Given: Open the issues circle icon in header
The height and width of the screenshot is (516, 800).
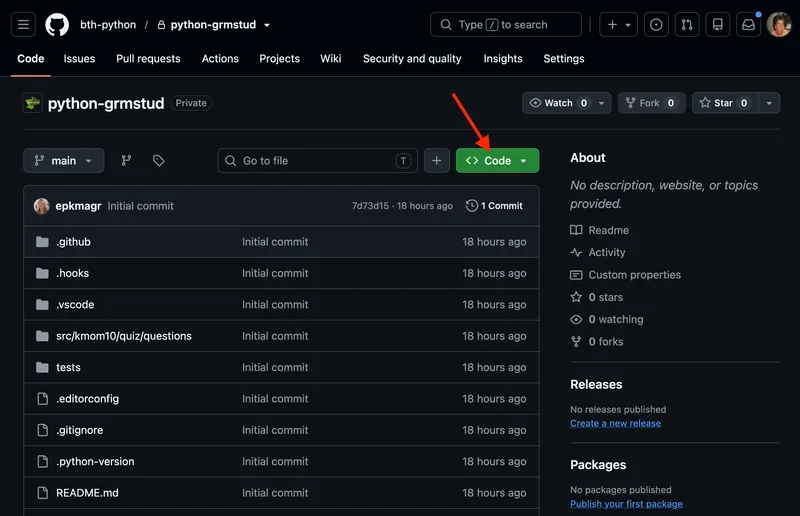Looking at the screenshot, I should pos(656,24).
